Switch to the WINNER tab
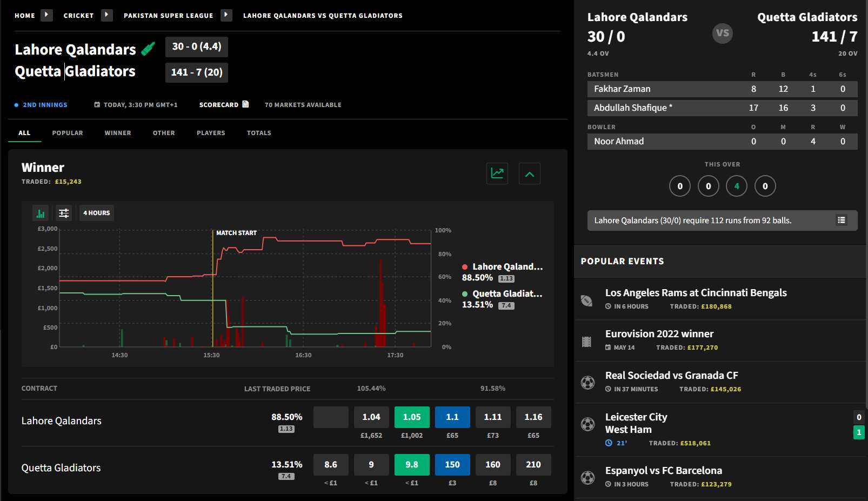Image resolution: width=868 pixels, height=501 pixels. point(118,133)
